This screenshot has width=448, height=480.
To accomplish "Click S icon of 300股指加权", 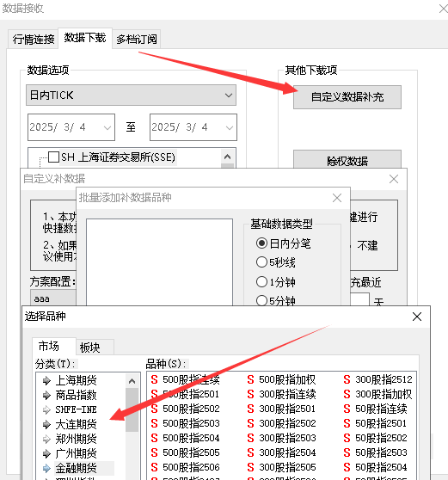I will (347, 394).
